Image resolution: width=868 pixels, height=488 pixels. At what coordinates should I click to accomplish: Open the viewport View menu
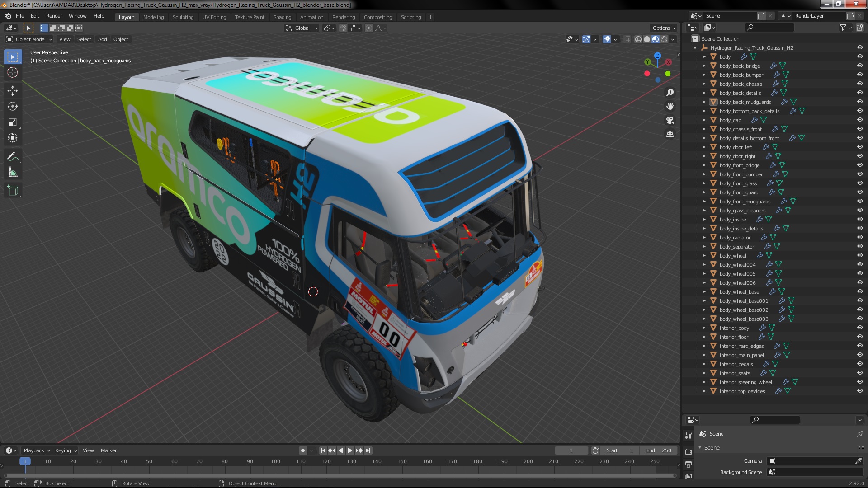coord(65,39)
